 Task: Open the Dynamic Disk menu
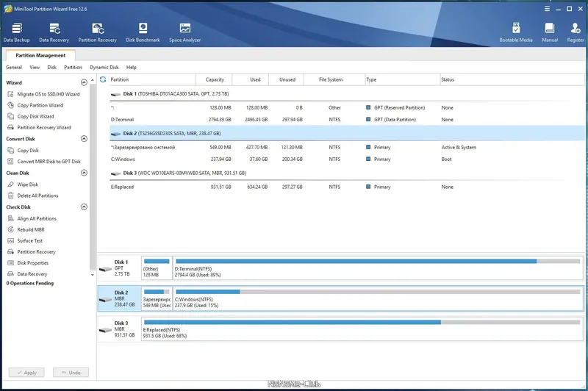pyautogui.click(x=104, y=67)
